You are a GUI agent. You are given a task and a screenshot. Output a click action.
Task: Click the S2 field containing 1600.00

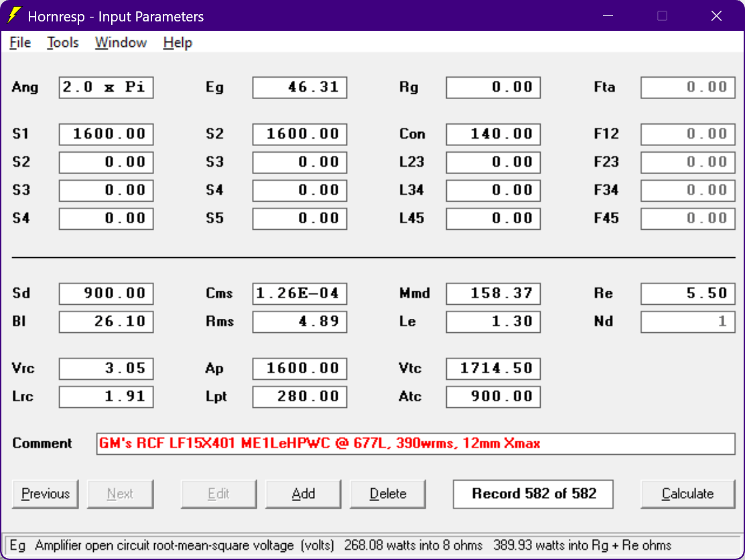(x=299, y=134)
